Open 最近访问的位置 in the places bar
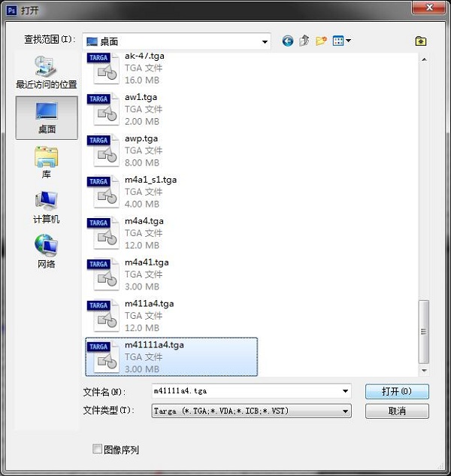This screenshot has height=476, width=451. (47, 72)
